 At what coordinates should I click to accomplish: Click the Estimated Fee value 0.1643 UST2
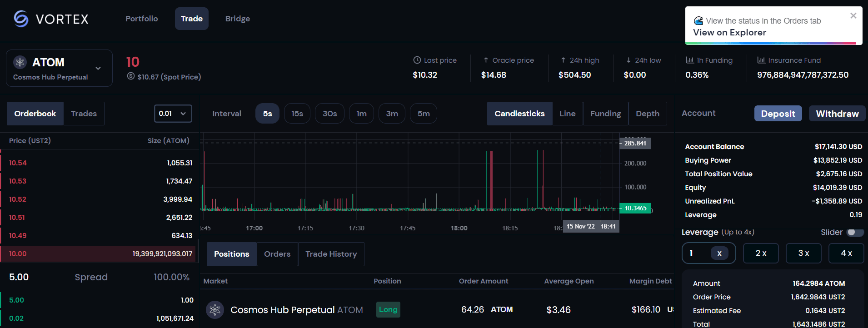tap(825, 310)
